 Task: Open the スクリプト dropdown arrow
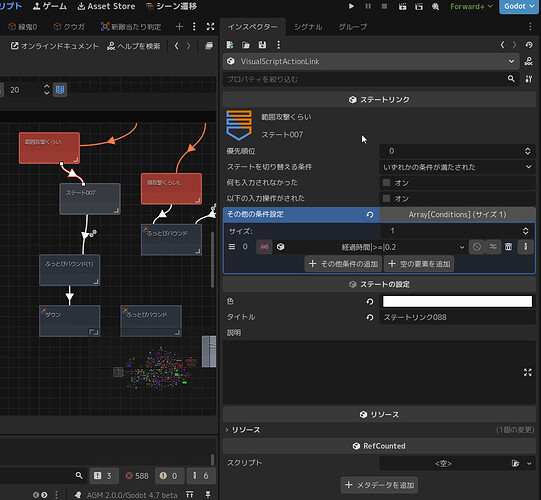(529, 463)
